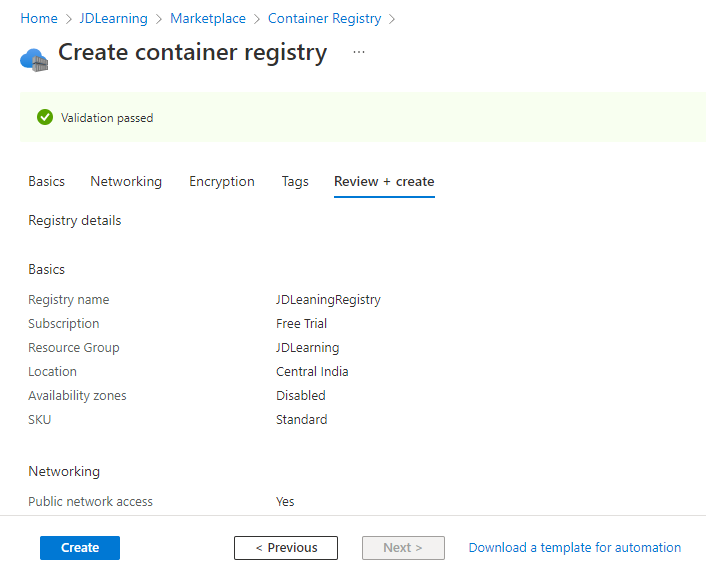Click the green validation passed checkmark
The image size is (706, 576).
45,118
